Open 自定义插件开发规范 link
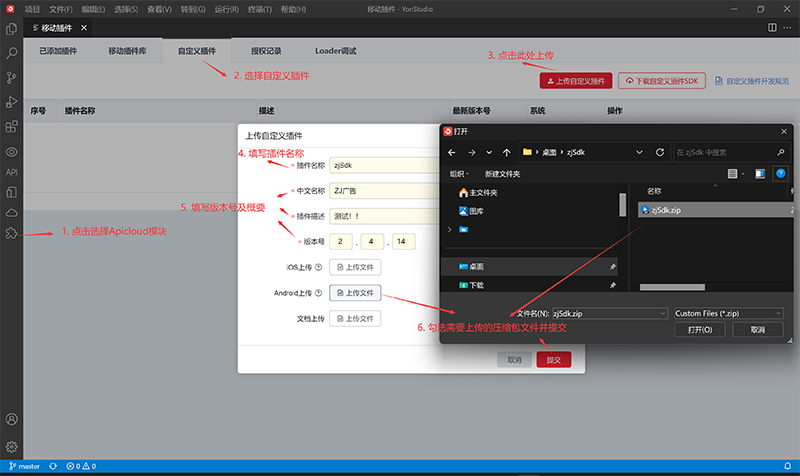The image size is (800, 476). [x=752, y=81]
